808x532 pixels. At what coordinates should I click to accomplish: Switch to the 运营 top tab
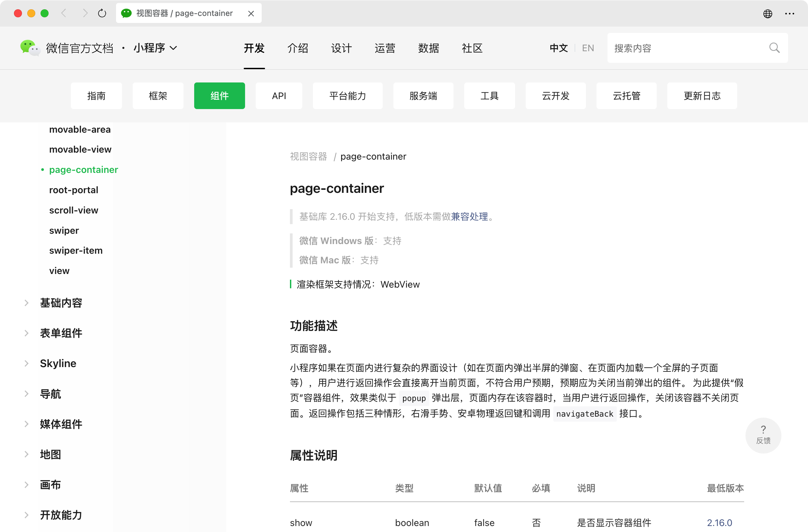385,48
